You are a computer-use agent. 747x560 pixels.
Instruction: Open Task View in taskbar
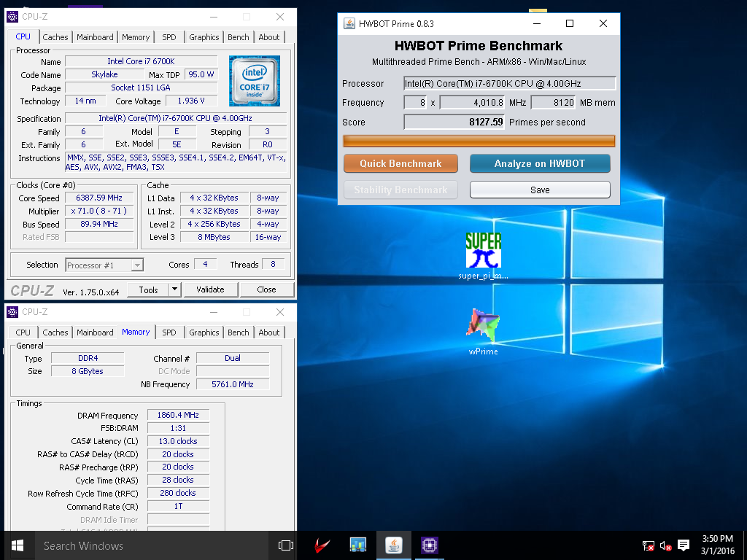286,545
